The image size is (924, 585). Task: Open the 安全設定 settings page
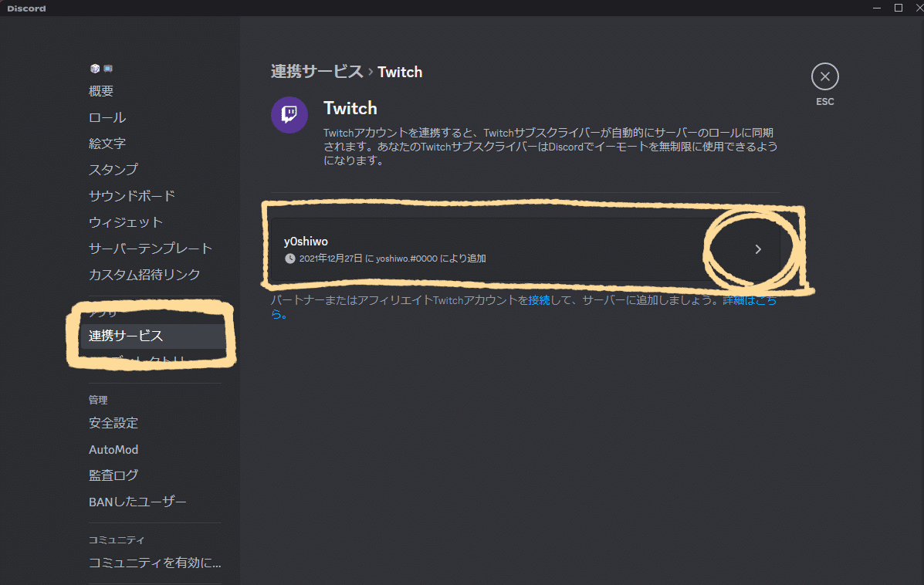113,423
